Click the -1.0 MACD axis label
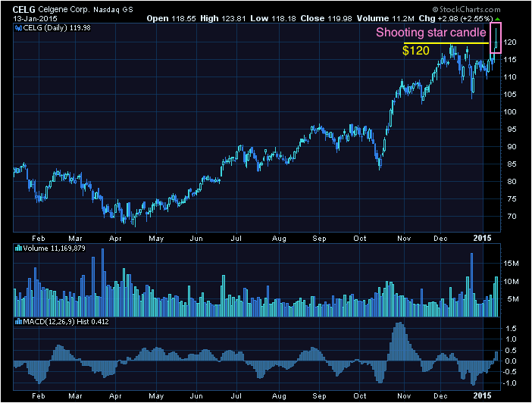 pyautogui.click(x=509, y=383)
